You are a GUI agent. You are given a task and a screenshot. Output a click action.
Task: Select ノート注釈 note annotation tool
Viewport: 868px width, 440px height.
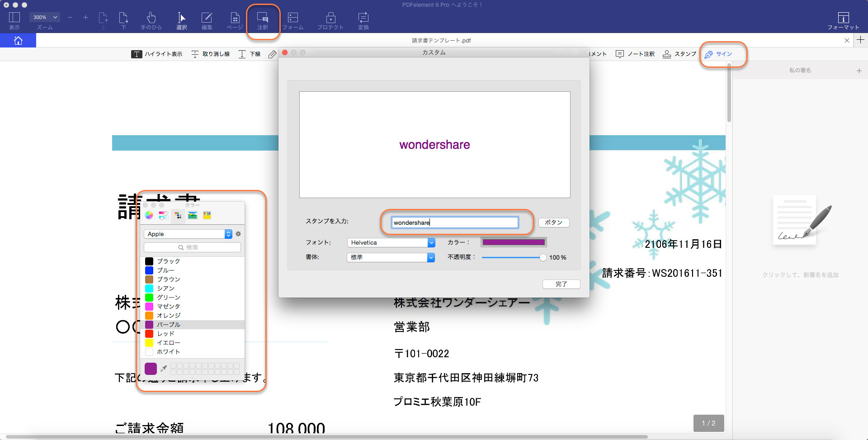point(635,54)
